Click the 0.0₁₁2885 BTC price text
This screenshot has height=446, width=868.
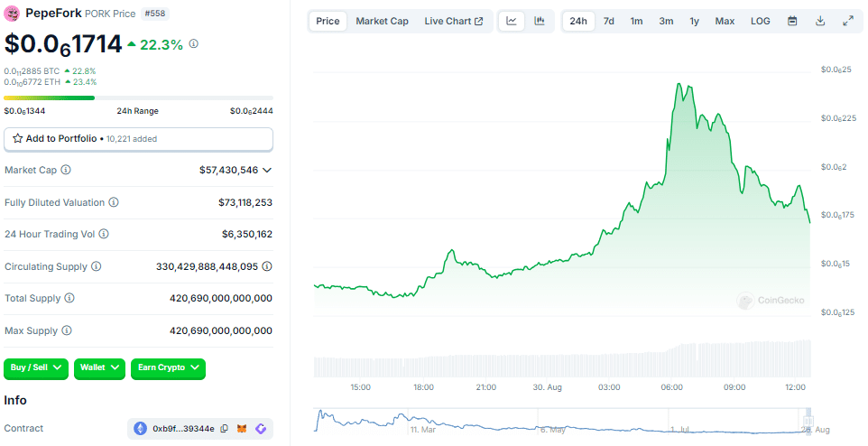click(x=32, y=71)
